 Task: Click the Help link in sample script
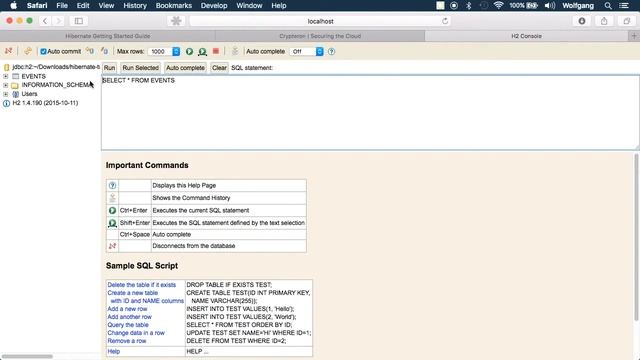click(x=113, y=351)
